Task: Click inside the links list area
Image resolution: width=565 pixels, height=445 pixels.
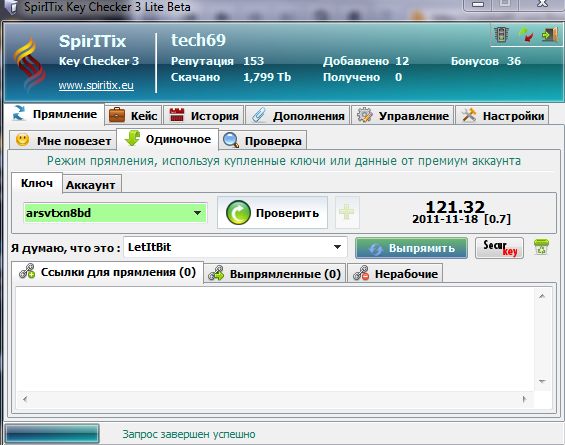Action: pyautogui.click(x=275, y=339)
